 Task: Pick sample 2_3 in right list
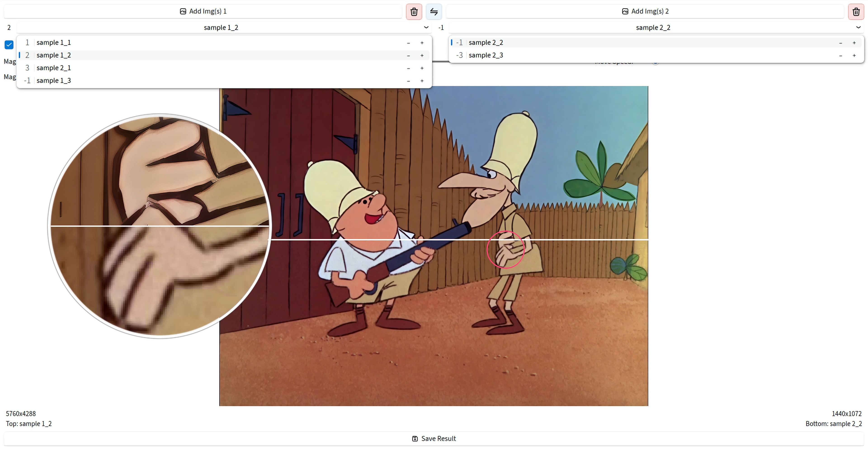coord(486,55)
